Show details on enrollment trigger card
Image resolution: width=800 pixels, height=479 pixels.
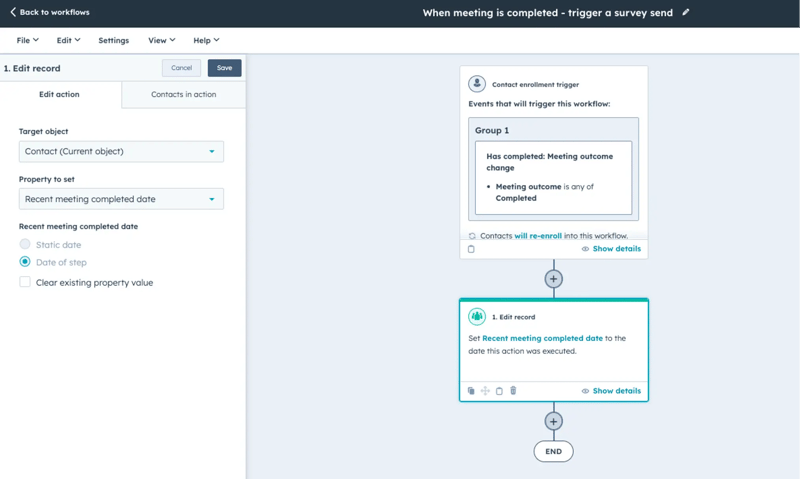click(x=611, y=249)
